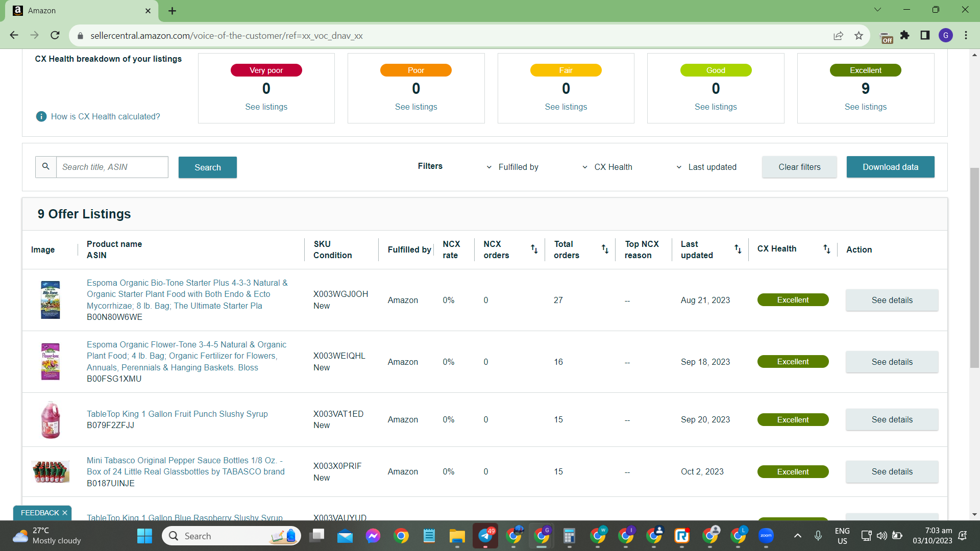This screenshot has width=980, height=551.
Task: Open TableTop King Fruit Punch Slushy Syrup link
Action: pyautogui.click(x=177, y=414)
